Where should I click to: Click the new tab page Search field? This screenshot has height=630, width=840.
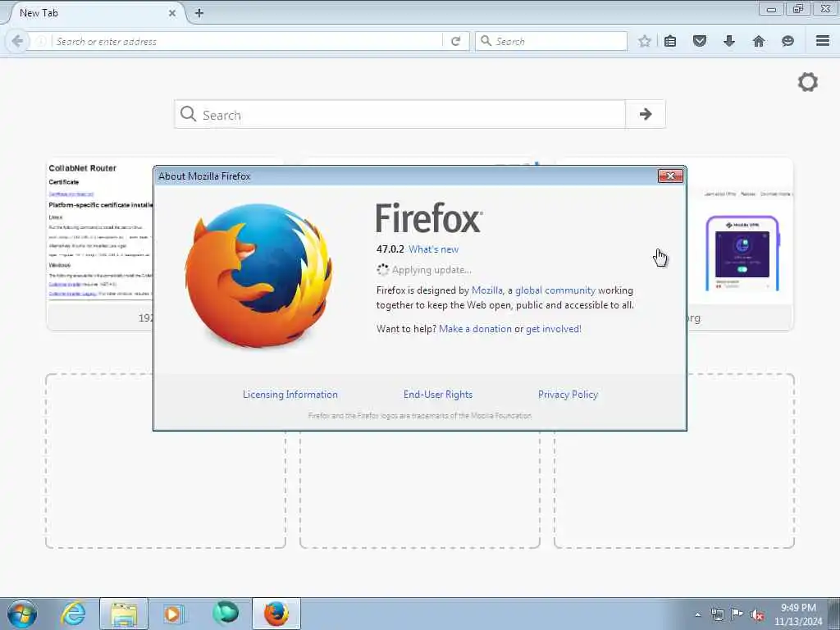[399, 114]
